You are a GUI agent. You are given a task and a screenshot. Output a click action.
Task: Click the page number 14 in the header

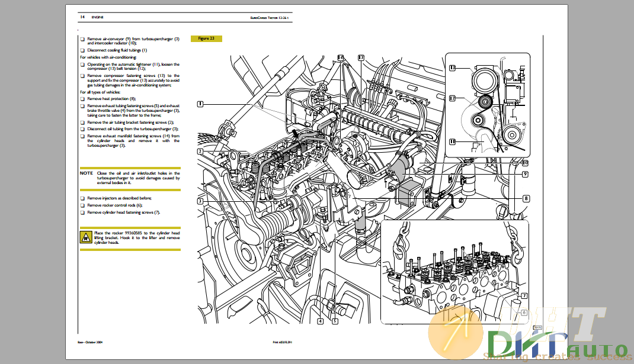point(82,17)
